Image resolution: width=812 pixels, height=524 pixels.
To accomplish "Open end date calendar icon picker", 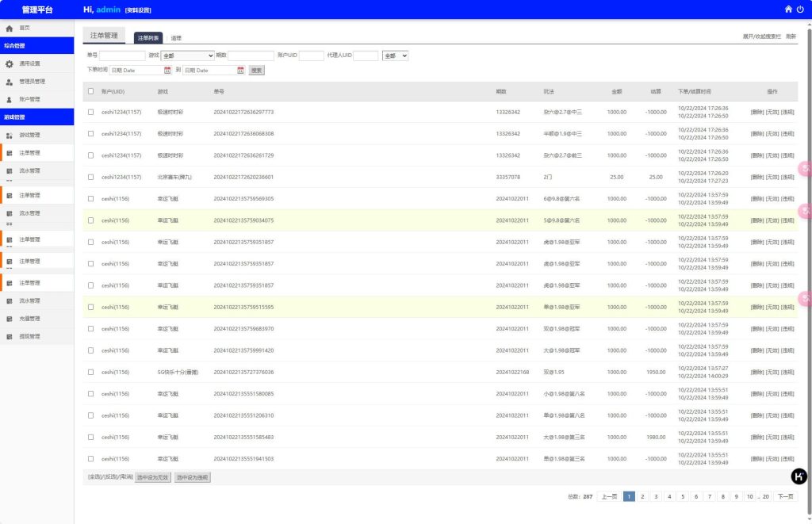I will 240,70.
